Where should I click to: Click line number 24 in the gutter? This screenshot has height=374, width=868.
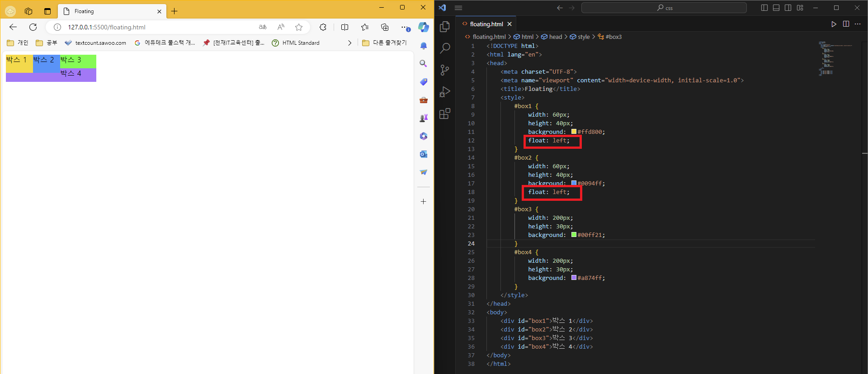pos(471,243)
